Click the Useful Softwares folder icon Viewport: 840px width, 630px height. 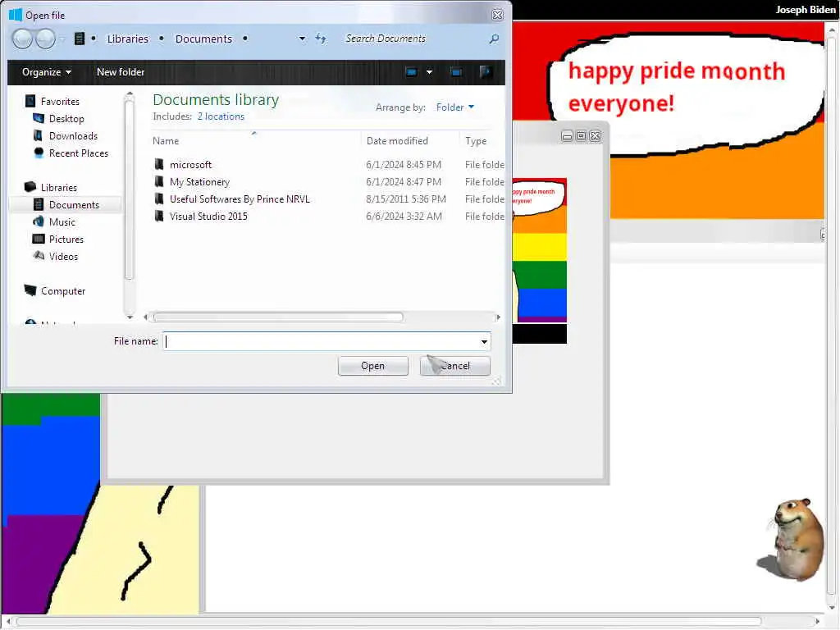click(x=159, y=199)
